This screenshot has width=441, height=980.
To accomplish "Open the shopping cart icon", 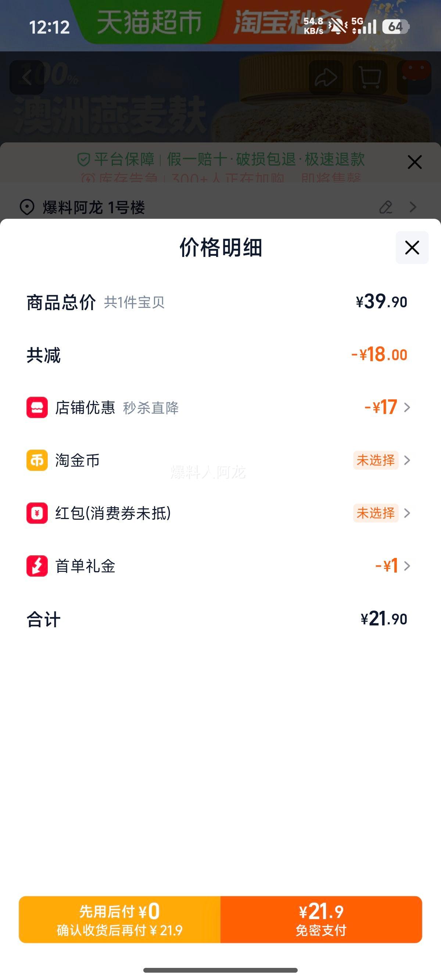I will point(370,77).
